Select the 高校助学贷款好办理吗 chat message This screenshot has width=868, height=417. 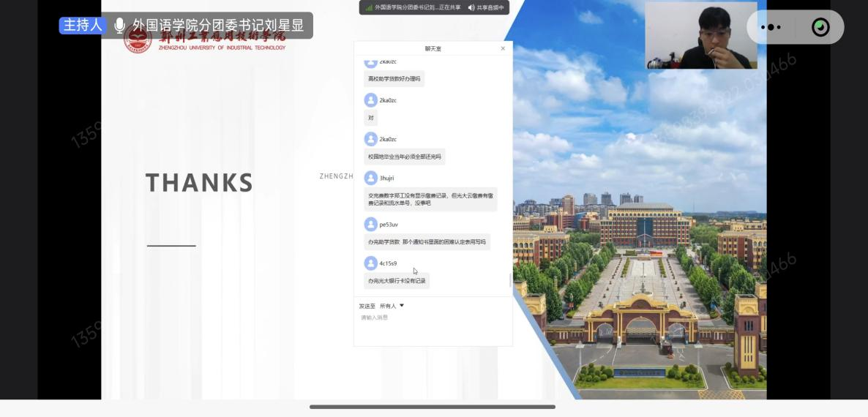tap(394, 78)
